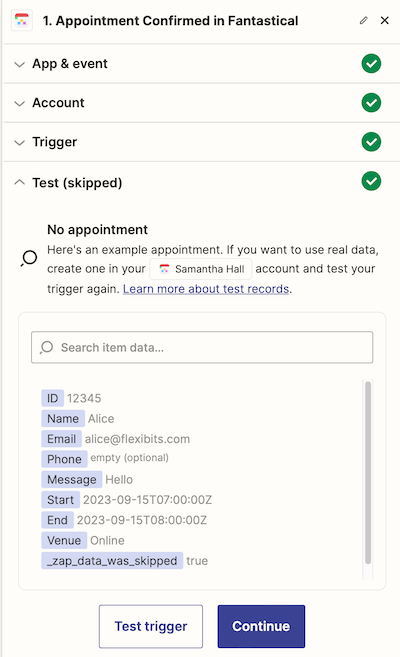
Task: Click green checkmark beside Test (skipped)
Action: pyautogui.click(x=371, y=181)
